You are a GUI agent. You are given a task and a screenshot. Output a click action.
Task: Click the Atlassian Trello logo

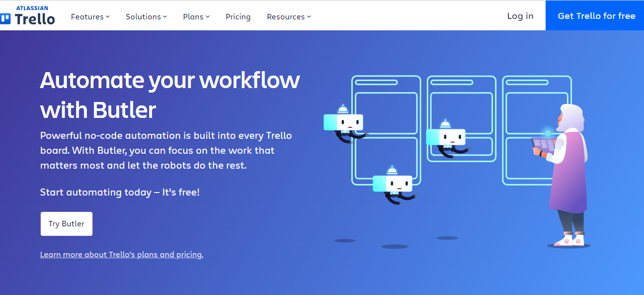[x=28, y=16]
